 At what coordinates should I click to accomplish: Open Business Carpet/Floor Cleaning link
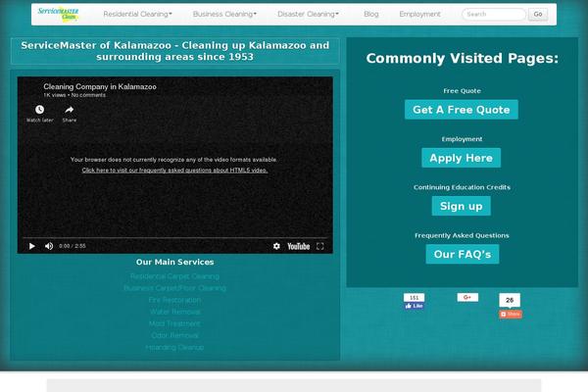point(174,288)
